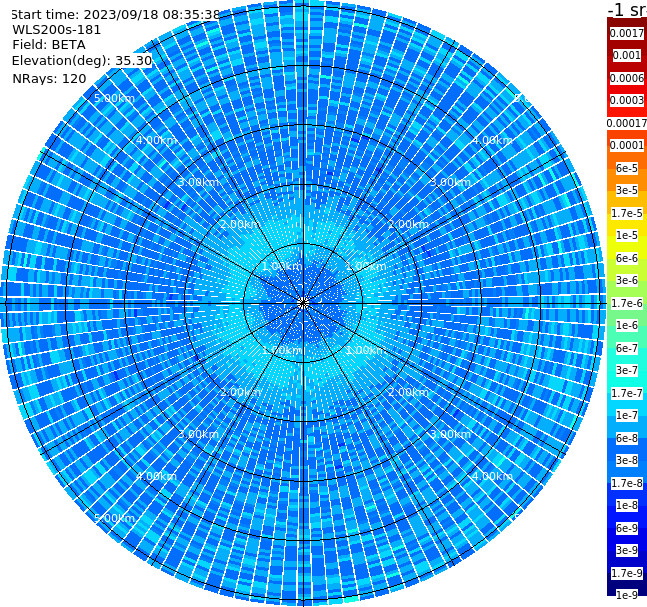The height and width of the screenshot is (607, 647).
Task: Click the 3e-5 colorbar label
Action: [x=627, y=190]
